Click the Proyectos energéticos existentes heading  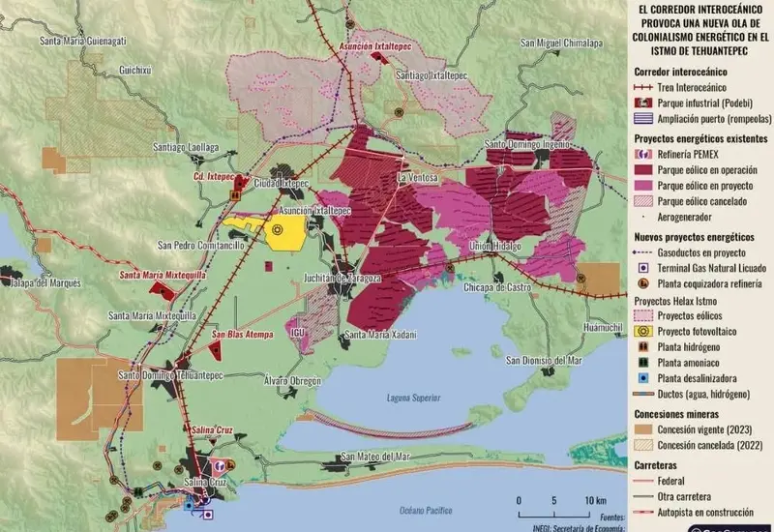click(700, 138)
